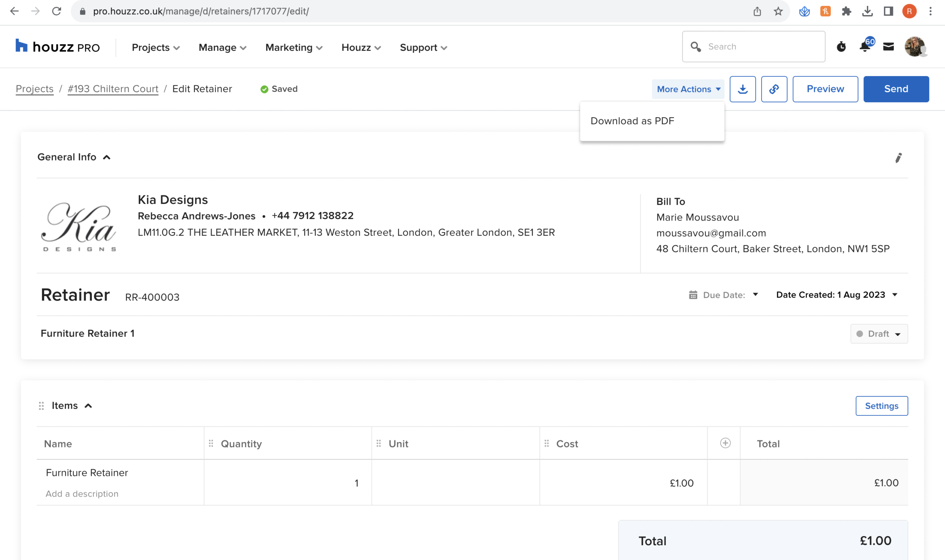Open the notifications bell icon
The width and height of the screenshot is (945, 560).
pyautogui.click(x=865, y=47)
